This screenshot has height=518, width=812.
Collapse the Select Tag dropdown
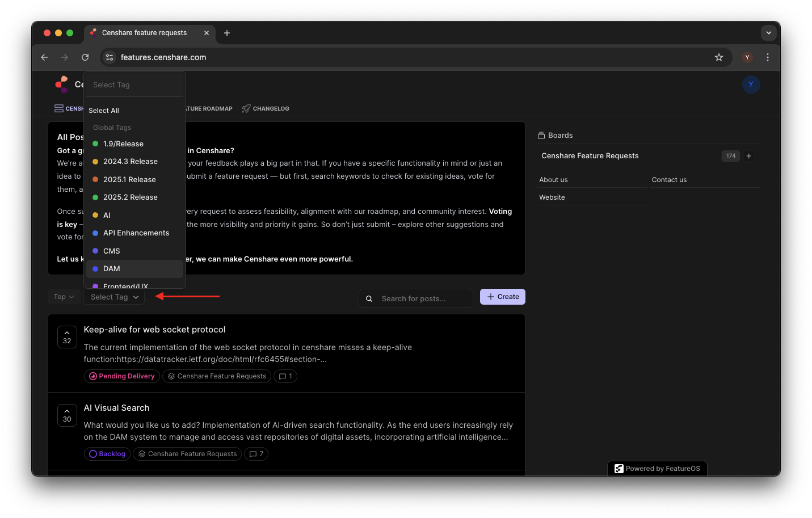coord(113,296)
